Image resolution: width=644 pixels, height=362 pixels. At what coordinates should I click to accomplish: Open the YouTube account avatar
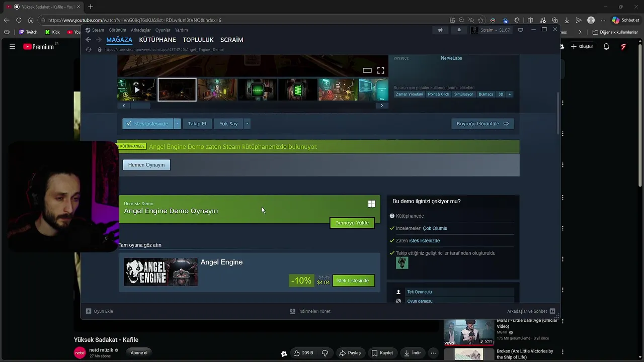(623, 47)
